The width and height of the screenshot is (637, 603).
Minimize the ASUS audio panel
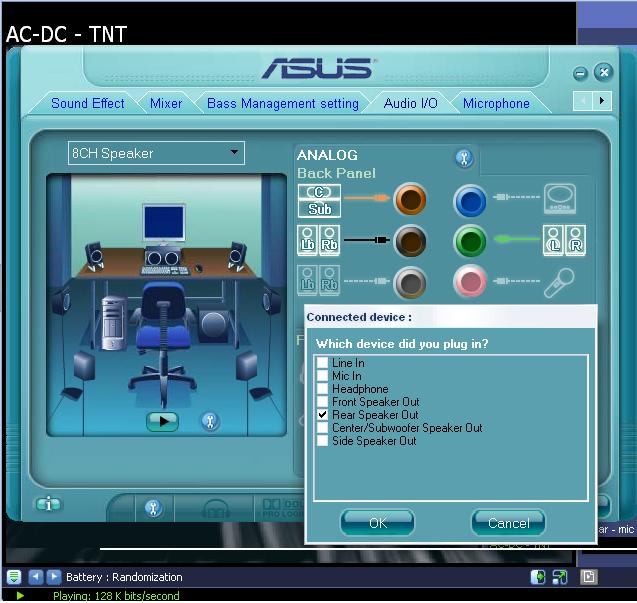click(580, 74)
